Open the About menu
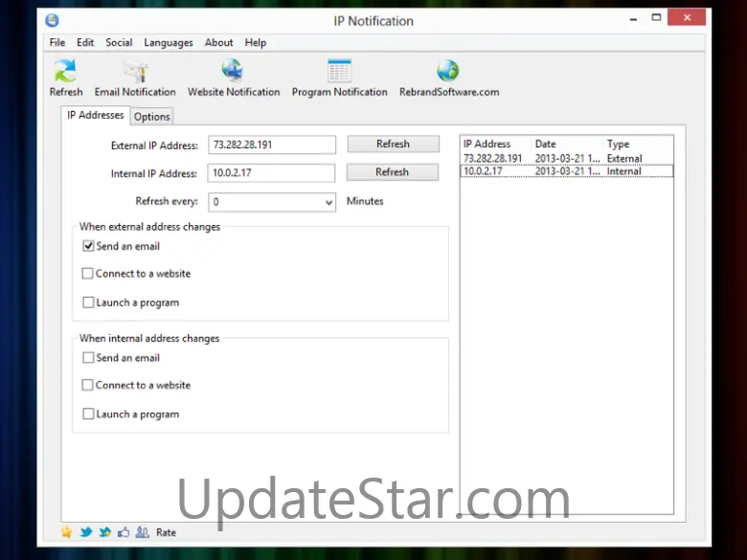747x560 pixels. pos(218,42)
